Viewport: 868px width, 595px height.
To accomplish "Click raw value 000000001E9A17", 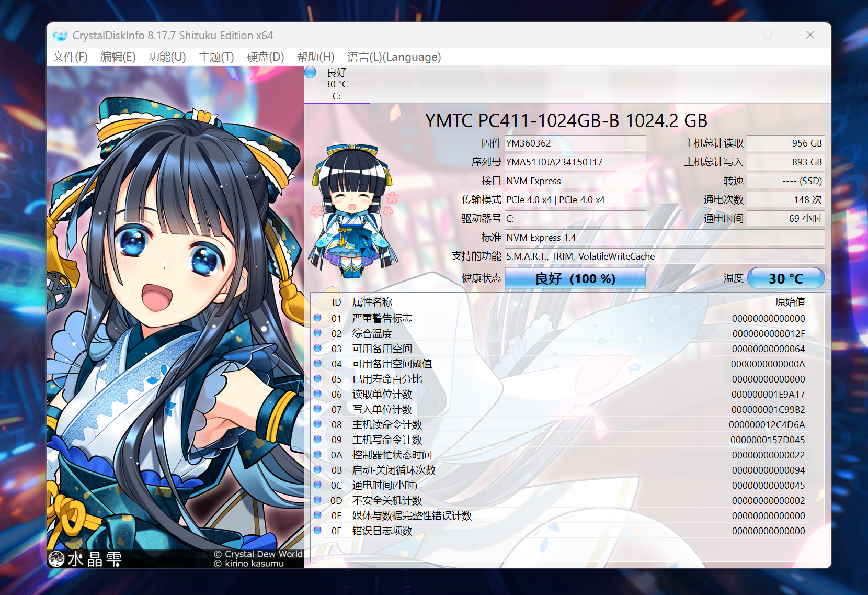I will (x=768, y=394).
